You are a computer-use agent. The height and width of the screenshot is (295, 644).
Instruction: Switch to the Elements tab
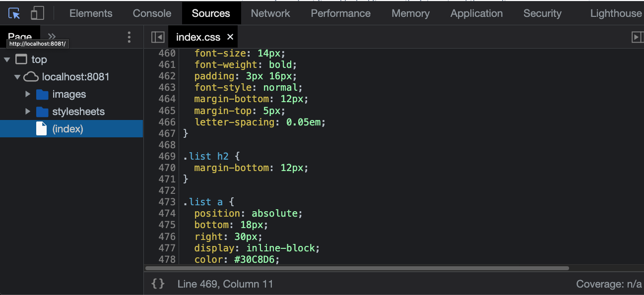pos(91,13)
